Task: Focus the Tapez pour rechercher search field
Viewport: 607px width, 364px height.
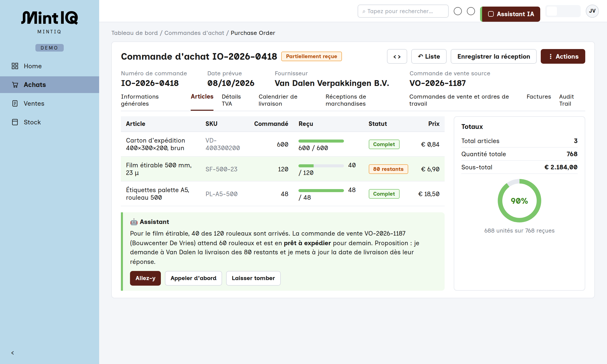Action: 403,11
